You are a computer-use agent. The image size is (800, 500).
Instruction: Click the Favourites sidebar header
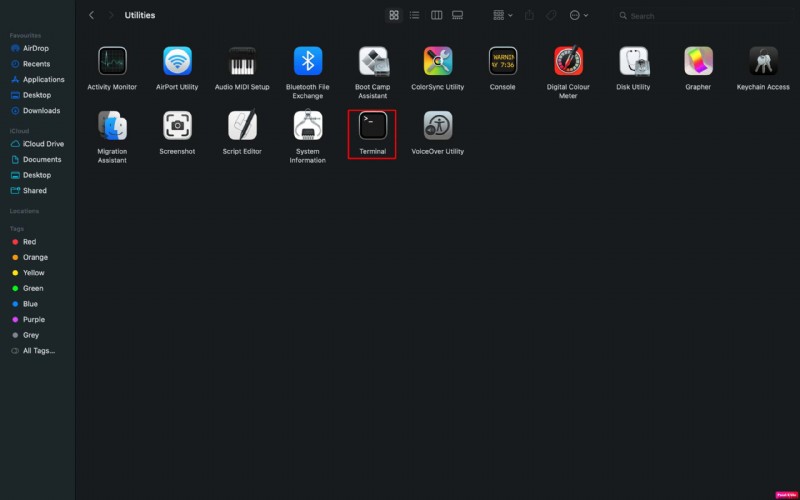tap(25, 36)
